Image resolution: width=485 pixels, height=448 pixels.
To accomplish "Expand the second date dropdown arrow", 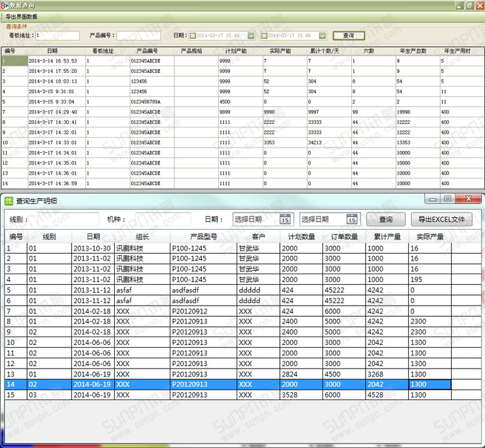I will click(x=322, y=35).
